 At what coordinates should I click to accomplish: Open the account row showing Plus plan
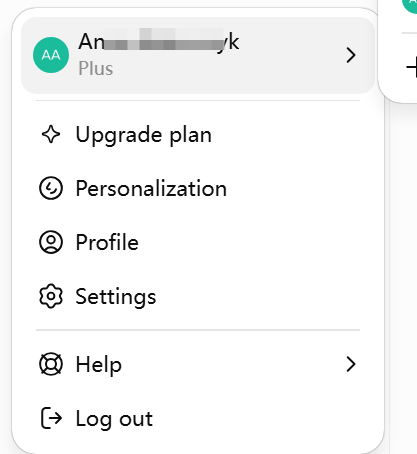click(x=198, y=55)
